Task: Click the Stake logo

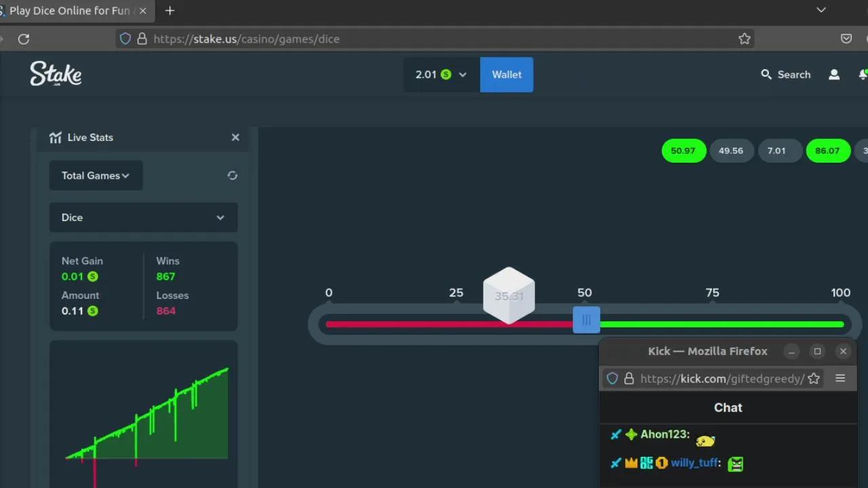Action: pyautogui.click(x=56, y=74)
